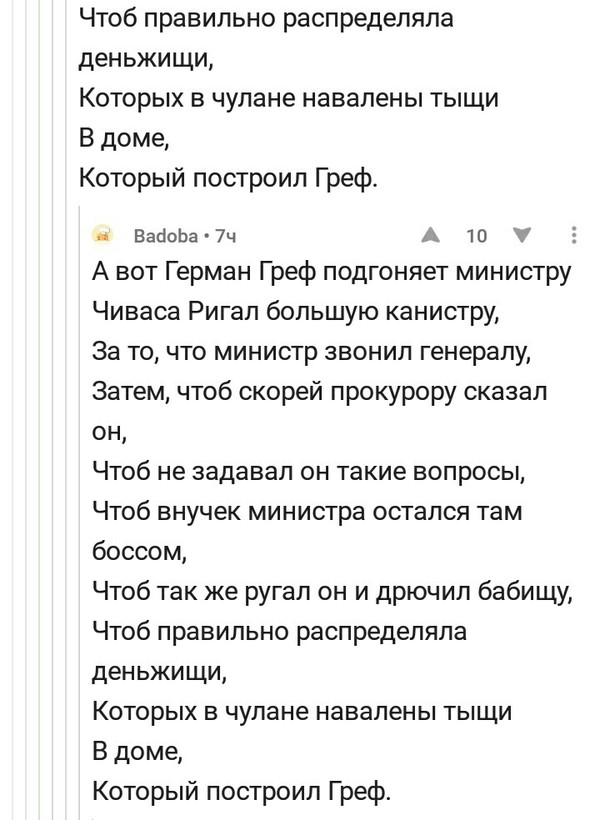This screenshot has width=600, height=820.
Task: Collapse Badoba's reply via its left thread line
Action: click(x=80, y=500)
